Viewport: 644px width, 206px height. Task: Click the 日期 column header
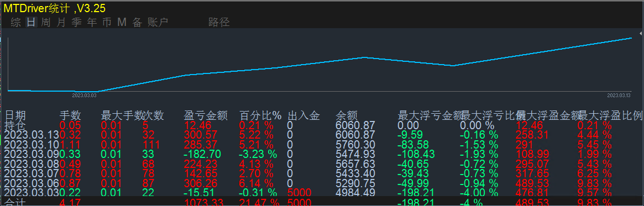click(x=15, y=116)
